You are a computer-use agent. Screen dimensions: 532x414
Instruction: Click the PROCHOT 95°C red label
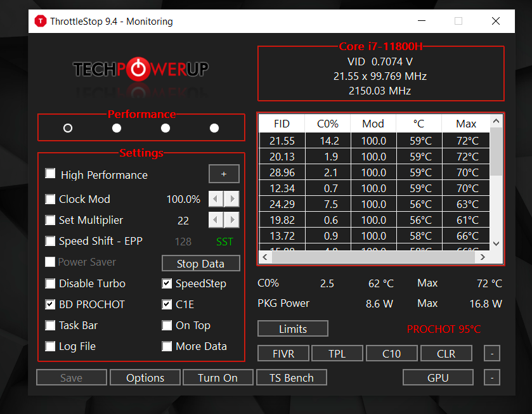point(444,329)
